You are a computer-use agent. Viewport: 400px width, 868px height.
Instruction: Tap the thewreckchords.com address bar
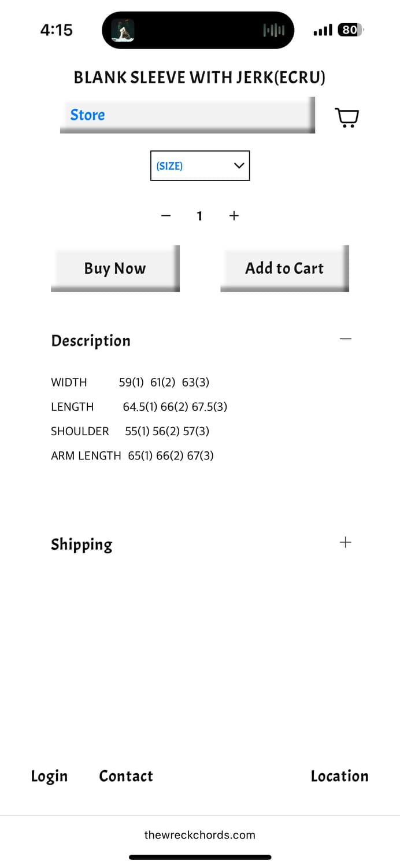click(x=200, y=835)
